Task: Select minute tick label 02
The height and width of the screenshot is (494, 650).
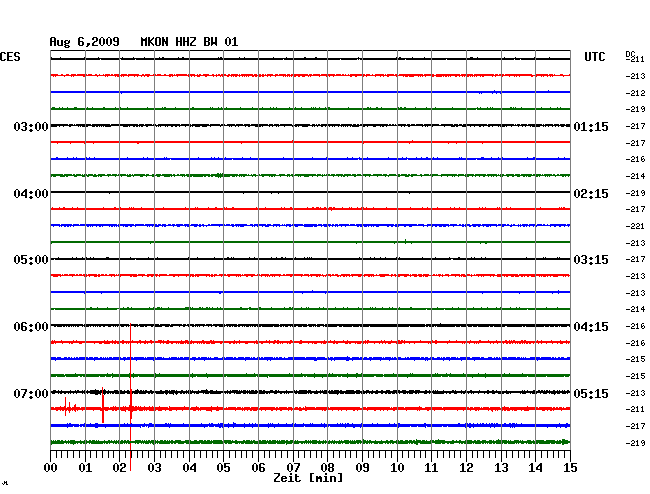Action: pos(119,468)
